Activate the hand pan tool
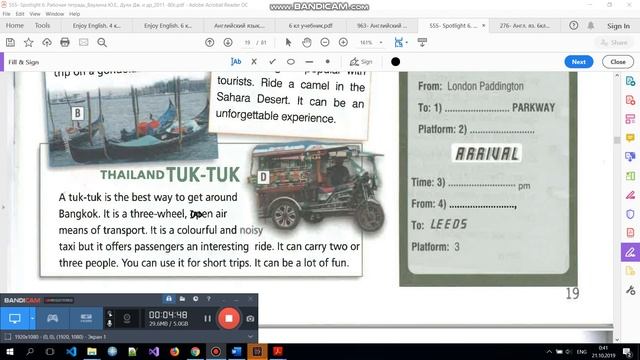The width and height of the screenshot is (640, 360). [307, 42]
